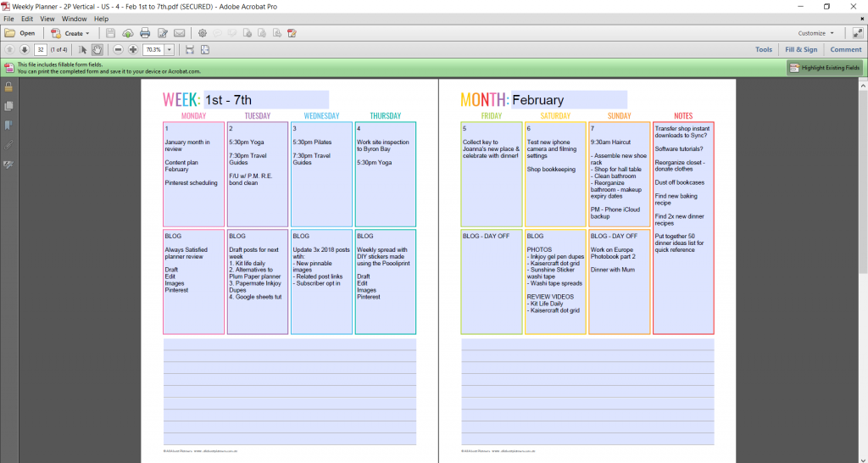Click the security lock panel icon
Image resolution: width=868 pixels, height=463 pixels.
(x=8, y=87)
